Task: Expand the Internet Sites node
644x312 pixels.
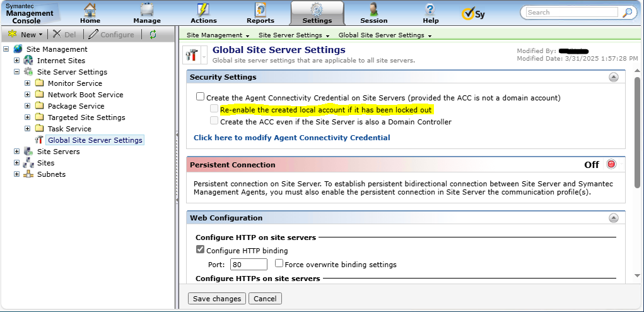Action: pyautogui.click(x=16, y=61)
